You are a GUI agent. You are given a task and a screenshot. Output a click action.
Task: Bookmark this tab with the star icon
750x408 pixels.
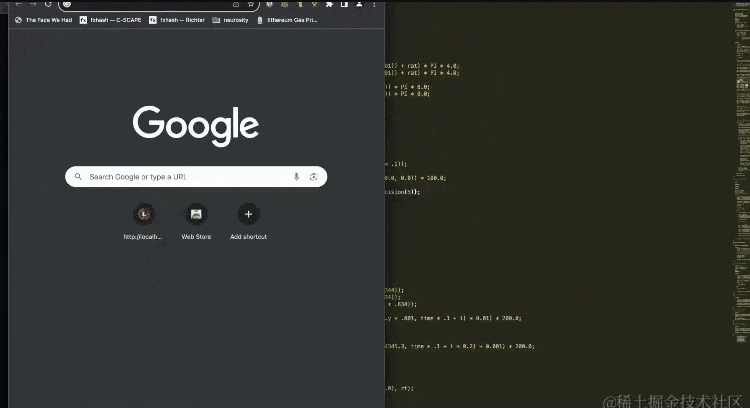(x=251, y=4)
